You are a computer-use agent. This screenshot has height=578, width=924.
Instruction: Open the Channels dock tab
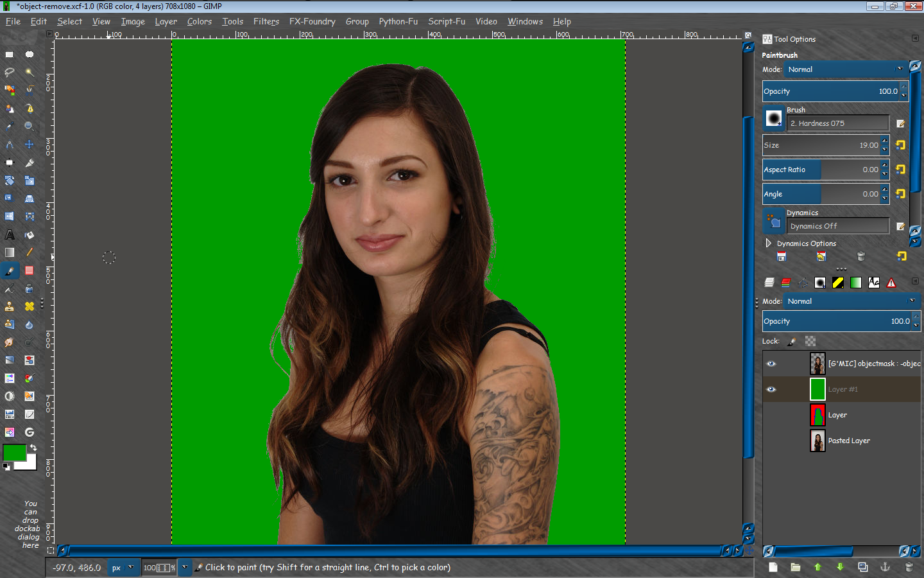point(786,283)
